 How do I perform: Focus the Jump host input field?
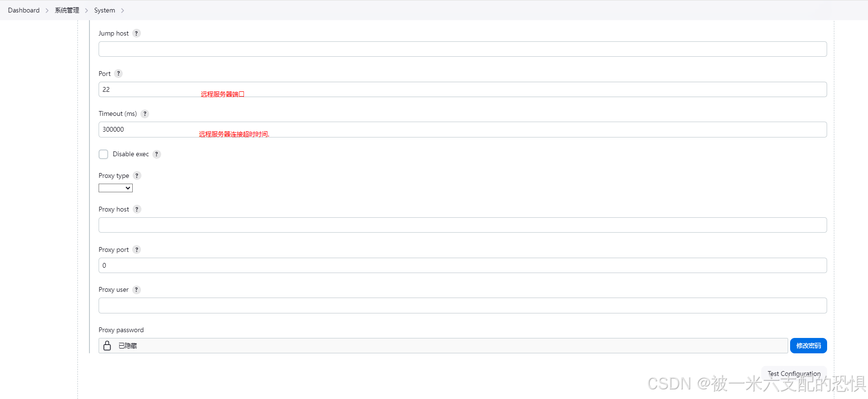(x=463, y=49)
